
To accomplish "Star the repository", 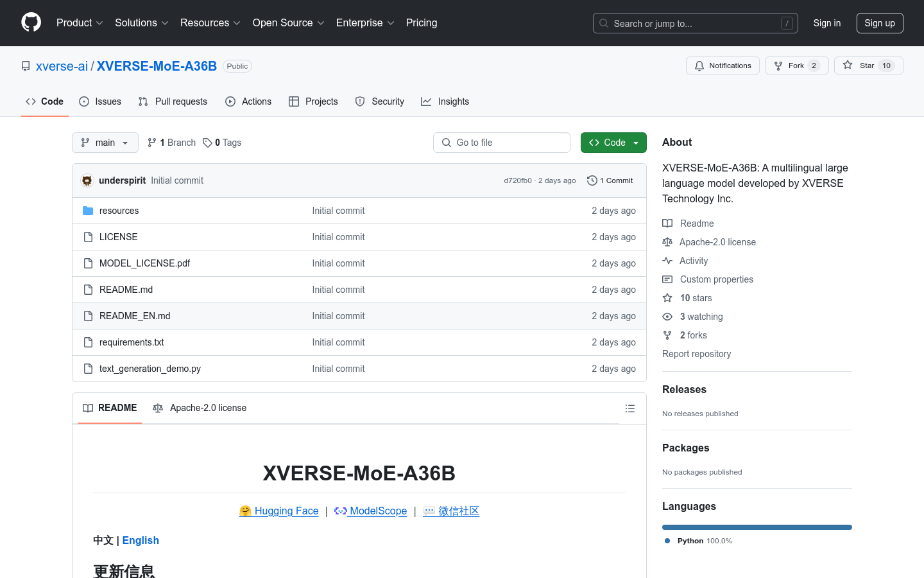I will click(x=869, y=66).
